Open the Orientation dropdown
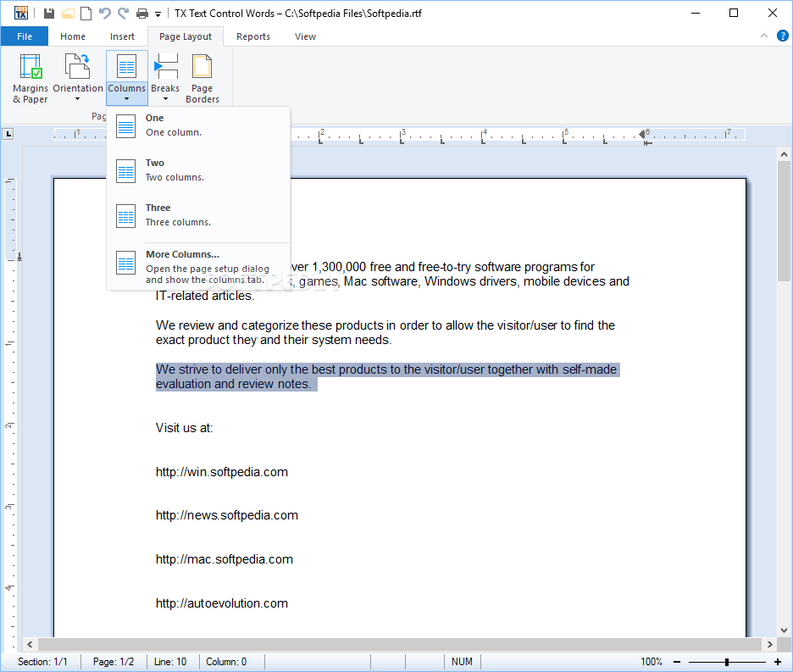Viewport: 793px width, 672px height. coord(77,79)
